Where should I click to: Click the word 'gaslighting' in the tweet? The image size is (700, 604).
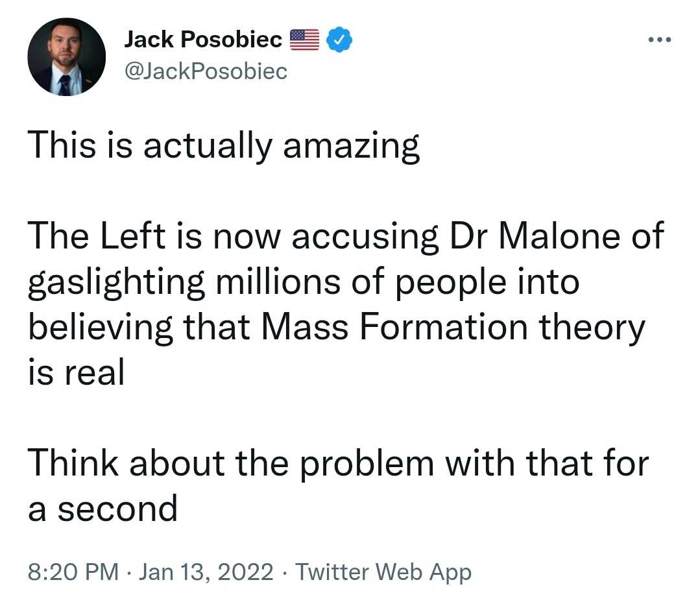[116, 283]
